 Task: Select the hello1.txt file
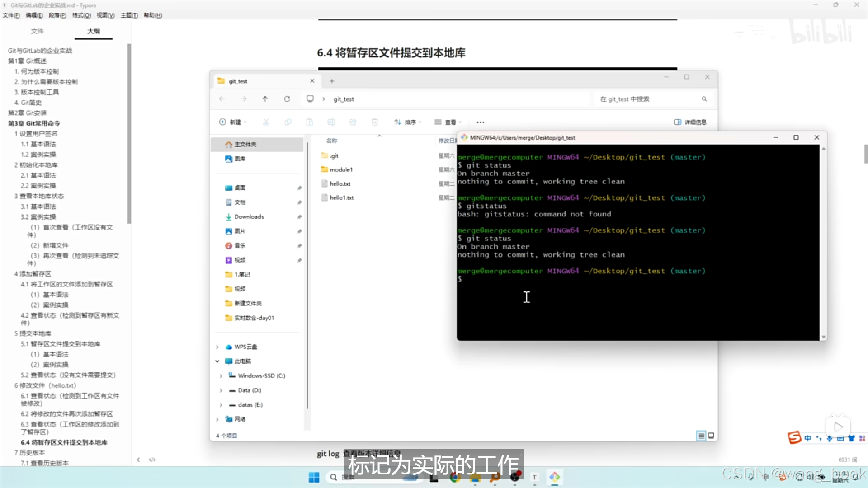tap(337, 198)
